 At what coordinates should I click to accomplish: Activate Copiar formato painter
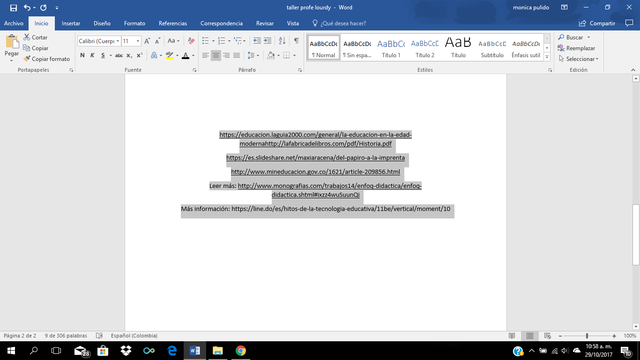(x=47, y=59)
